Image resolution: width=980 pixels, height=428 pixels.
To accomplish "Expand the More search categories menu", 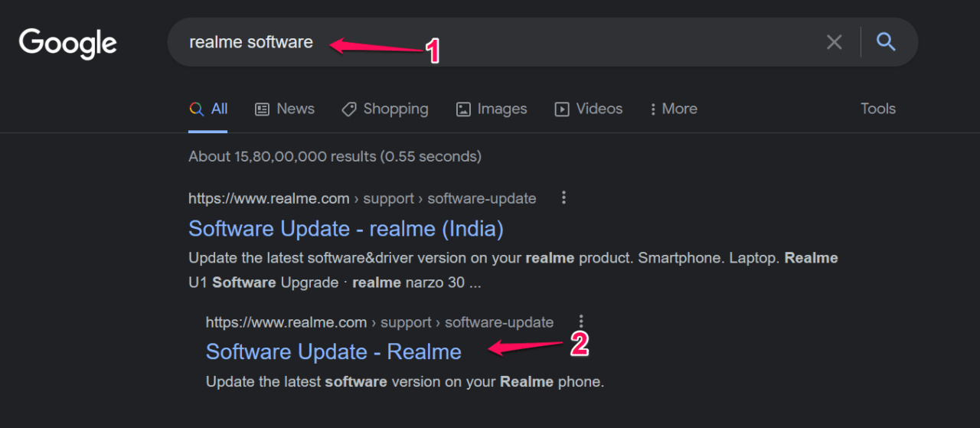I will (673, 109).
